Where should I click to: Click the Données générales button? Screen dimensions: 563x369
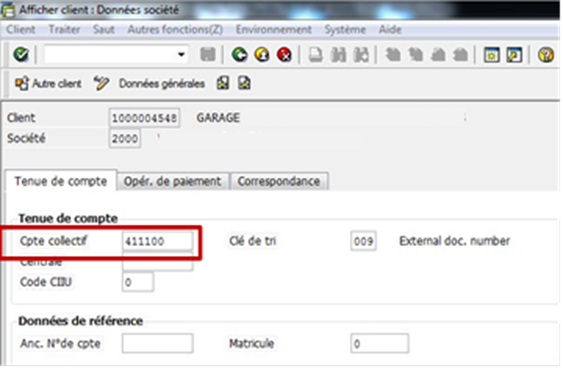pyautogui.click(x=162, y=84)
